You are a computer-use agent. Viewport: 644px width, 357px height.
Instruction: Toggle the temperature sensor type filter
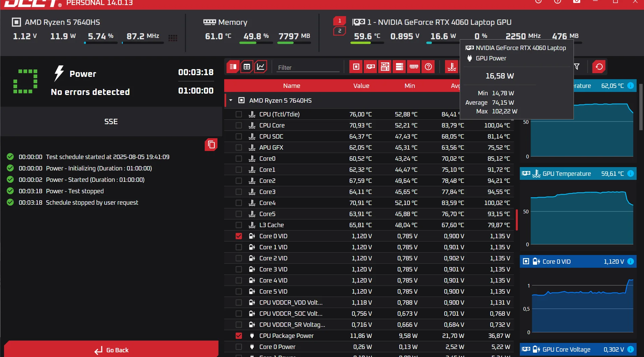point(452,67)
